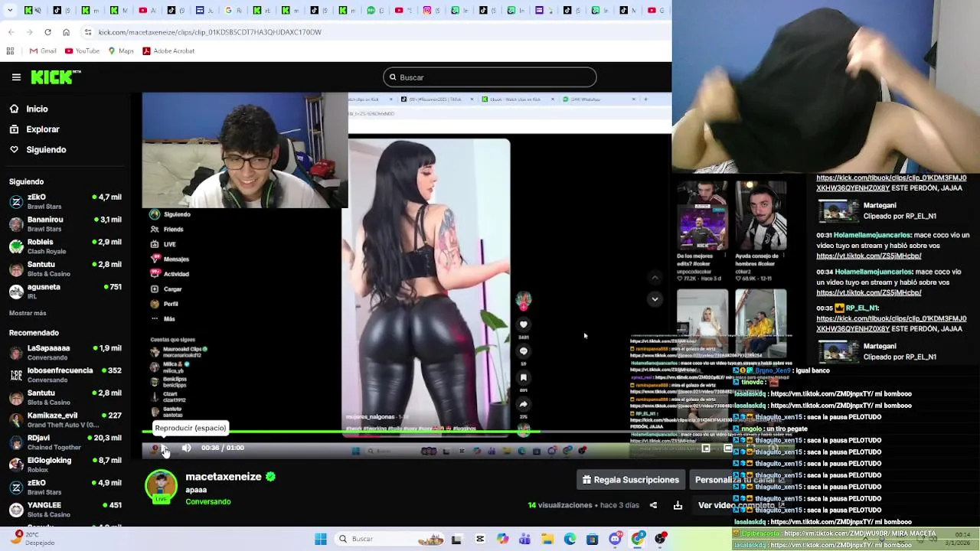This screenshot has height=551, width=980.
Task: Open Maps bookmark
Action: pyautogui.click(x=121, y=51)
